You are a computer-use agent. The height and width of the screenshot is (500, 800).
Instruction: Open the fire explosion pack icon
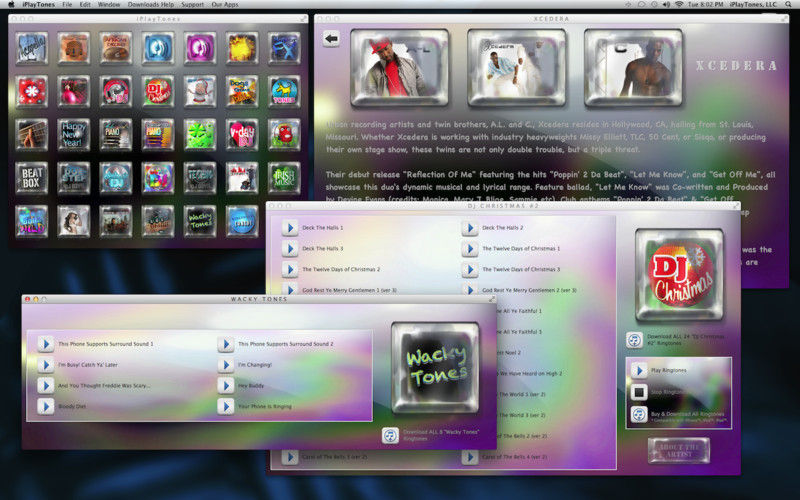point(242,48)
